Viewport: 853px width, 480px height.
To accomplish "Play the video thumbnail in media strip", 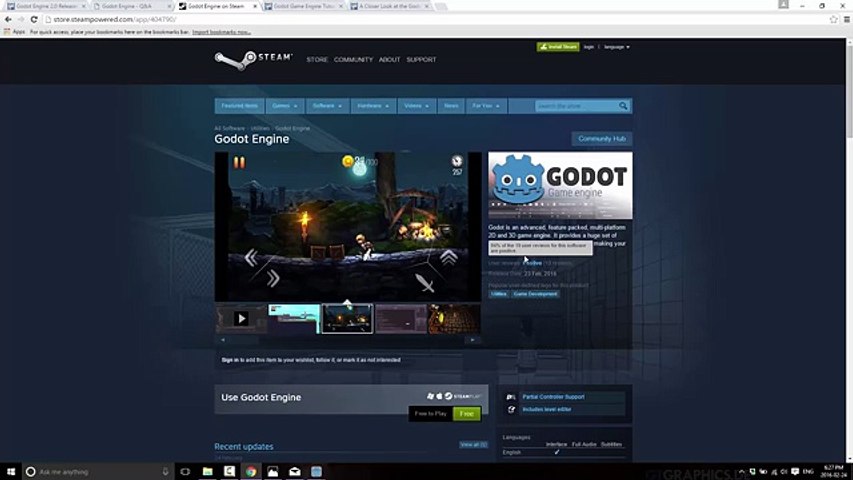I will (x=241, y=319).
